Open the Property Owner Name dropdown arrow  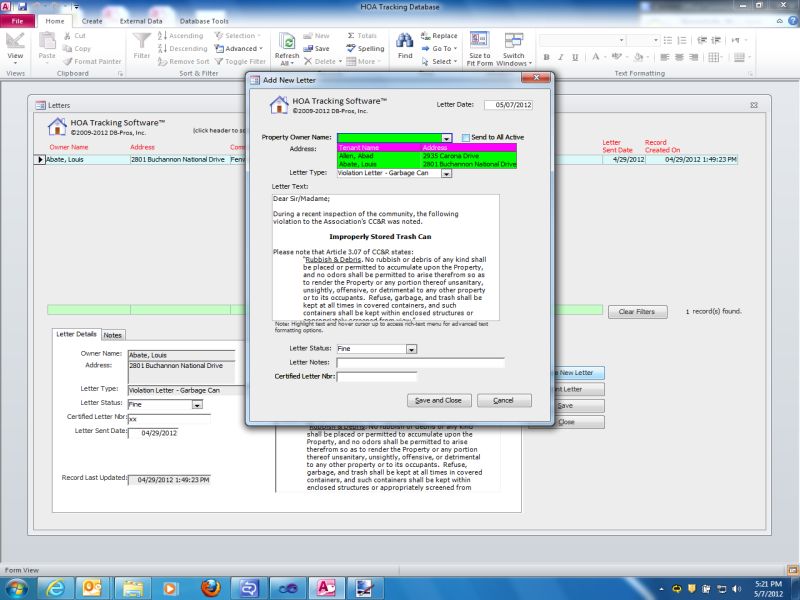pyautogui.click(x=446, y=138)
